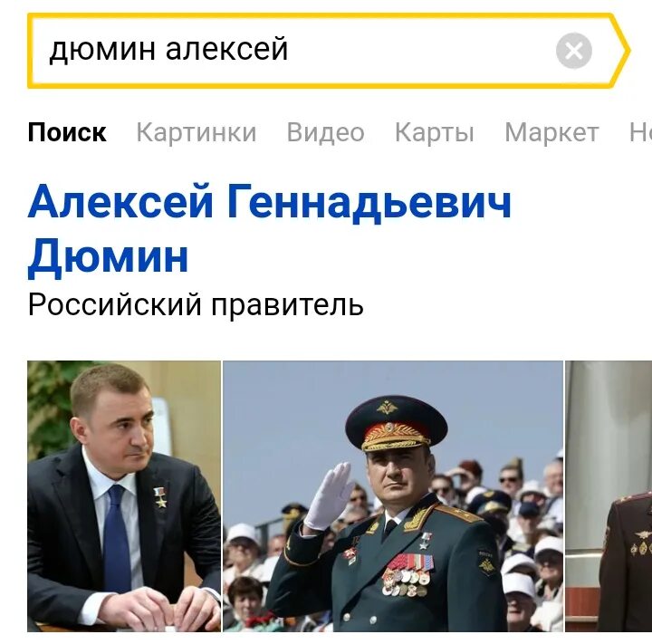Click the white-gloved saluting hand in photo

pyautogui.click(x=330, y=495)
